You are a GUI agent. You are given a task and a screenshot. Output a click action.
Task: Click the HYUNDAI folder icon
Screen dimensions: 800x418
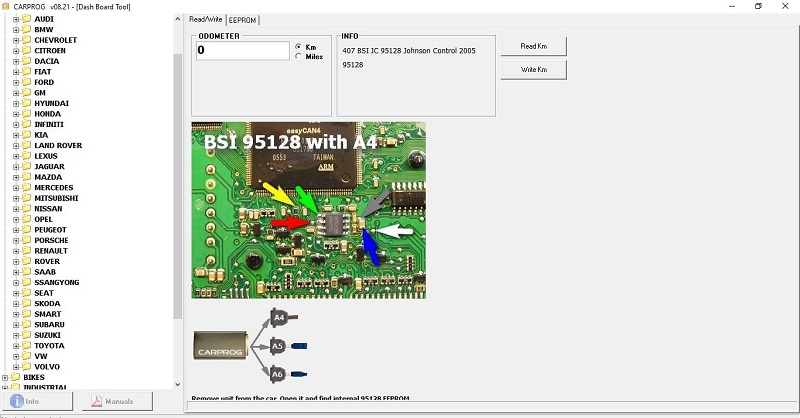coord(27,103)
